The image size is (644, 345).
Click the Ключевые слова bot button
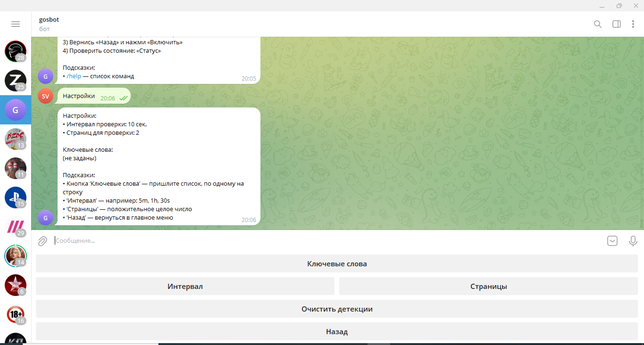337,263
